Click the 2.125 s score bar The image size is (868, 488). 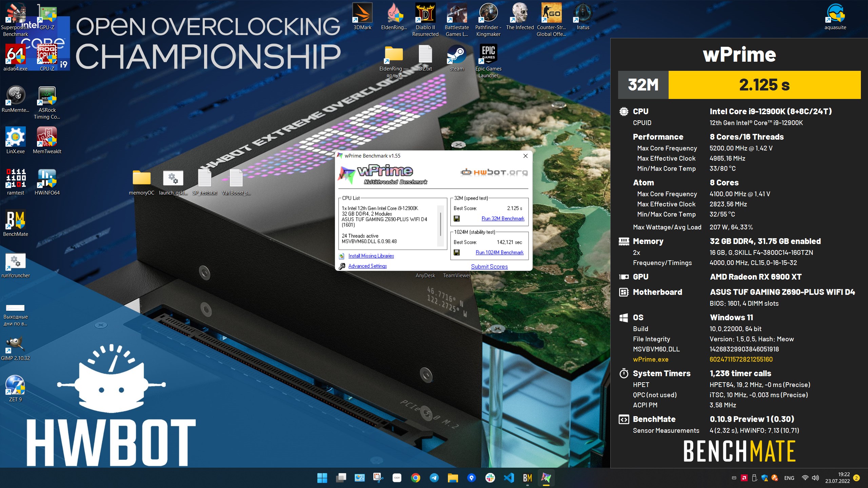764,85
